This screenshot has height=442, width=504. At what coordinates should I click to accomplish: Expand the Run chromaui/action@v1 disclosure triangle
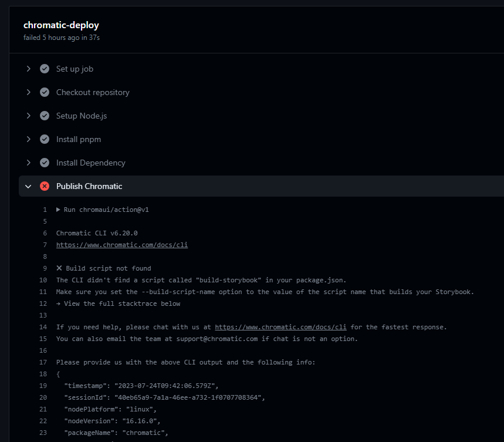(58, 210)
